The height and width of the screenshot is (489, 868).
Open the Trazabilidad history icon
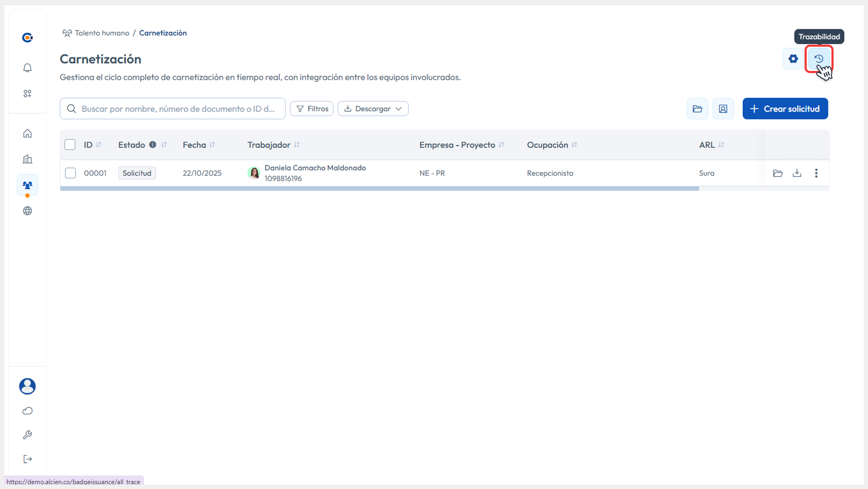coord(819,59)
